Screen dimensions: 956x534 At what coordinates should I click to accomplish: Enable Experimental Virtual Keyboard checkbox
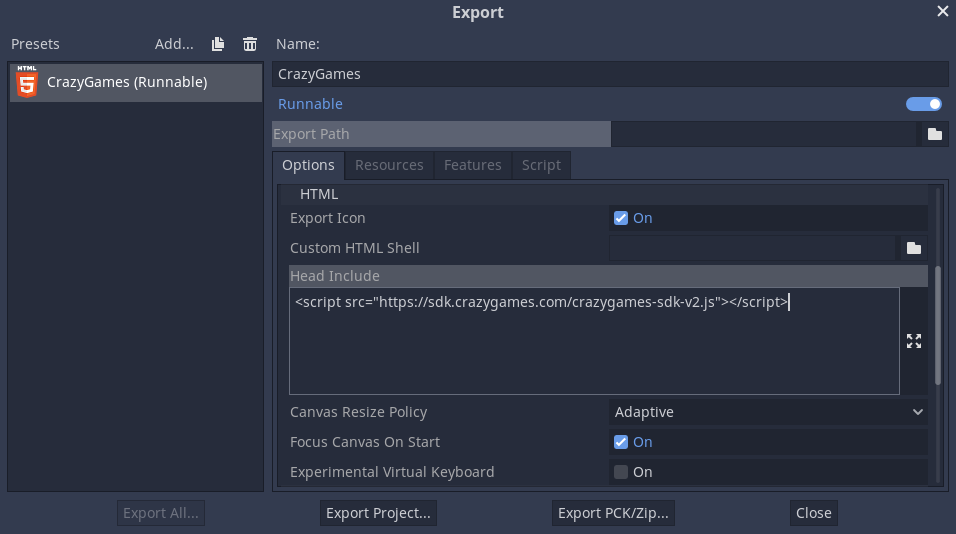pos(621,472)
